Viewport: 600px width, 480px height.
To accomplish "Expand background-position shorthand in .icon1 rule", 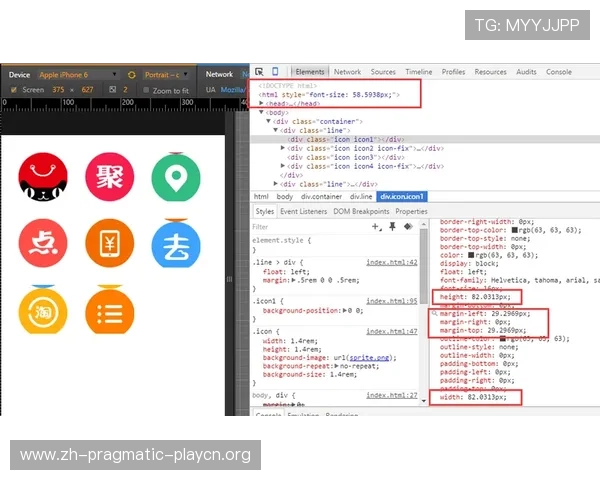I will (344, 310).
